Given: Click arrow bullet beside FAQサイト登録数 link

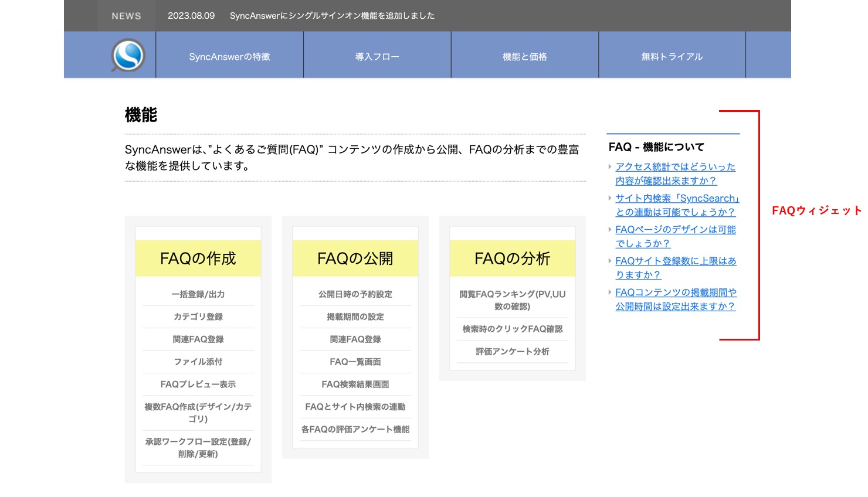Looking at the screenshot, I should pos(610,261).
